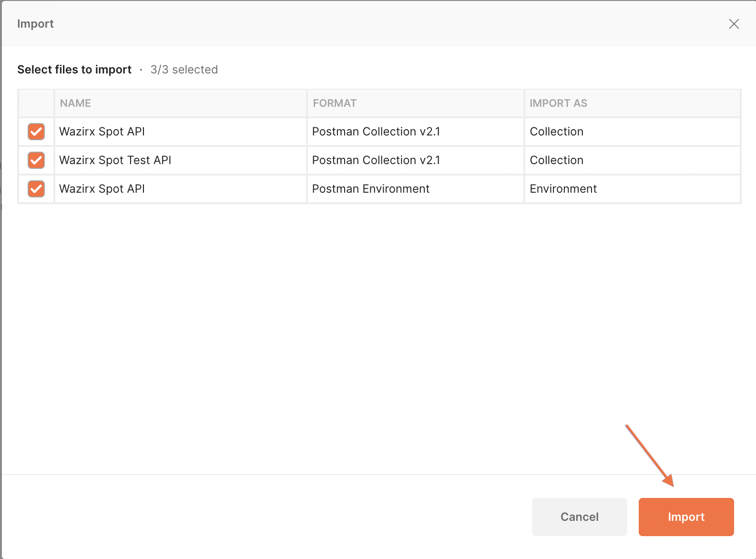Click the Environment import-as cell
Screen dimensions: 756x559
click(632, 189)
